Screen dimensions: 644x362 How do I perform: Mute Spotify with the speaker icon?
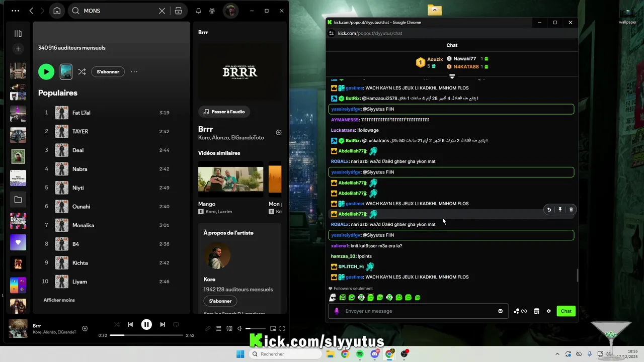pos(240,329)
